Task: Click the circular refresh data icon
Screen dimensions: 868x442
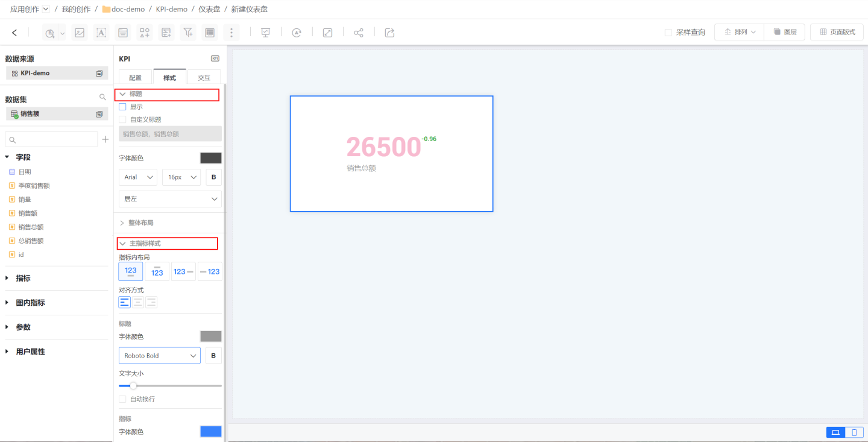Action: coord(297,33)
